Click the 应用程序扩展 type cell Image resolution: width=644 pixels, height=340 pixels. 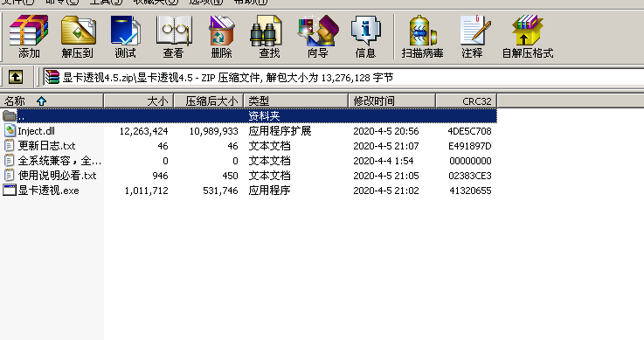tap(280, 131)
